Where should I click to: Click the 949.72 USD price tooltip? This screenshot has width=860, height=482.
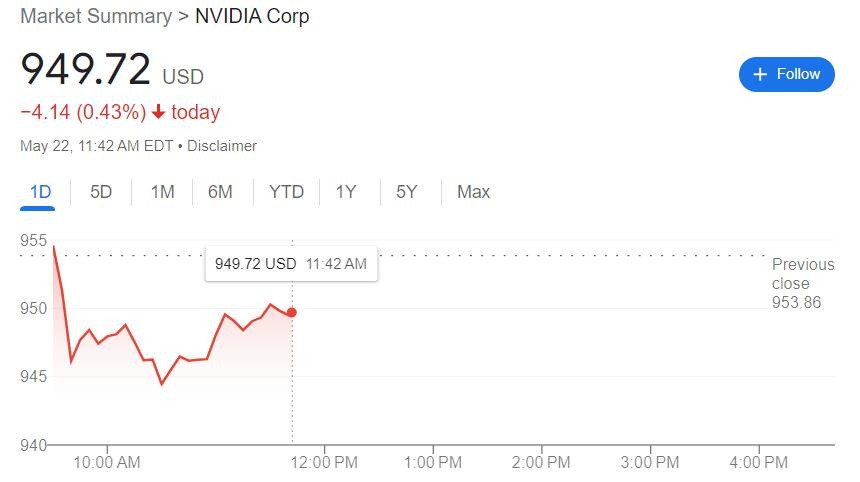tap(290, 264)
